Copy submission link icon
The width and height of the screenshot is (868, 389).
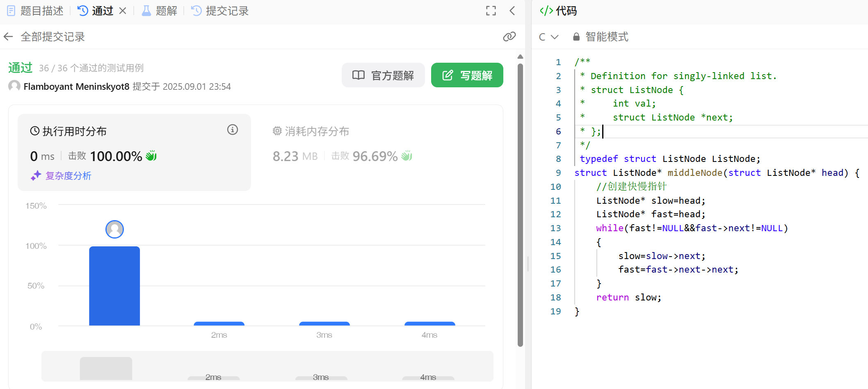pos(509,37)
